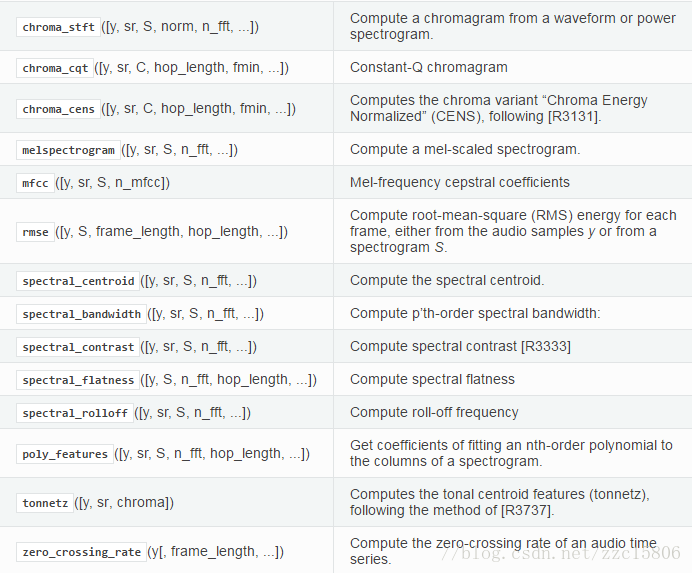Screen dimensions: 692x573
Task: Click the [R3333] citation reference
Action: tap(546, 347)
